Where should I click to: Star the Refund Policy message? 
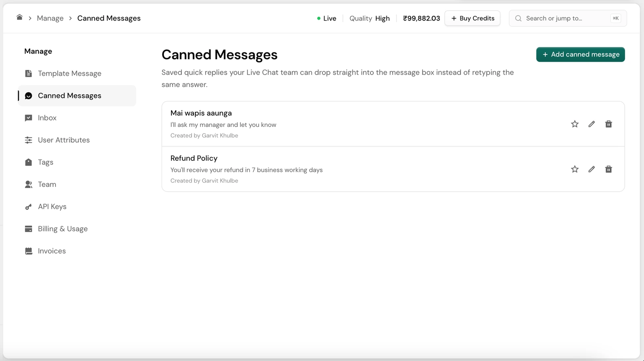[x=575, y=169]
